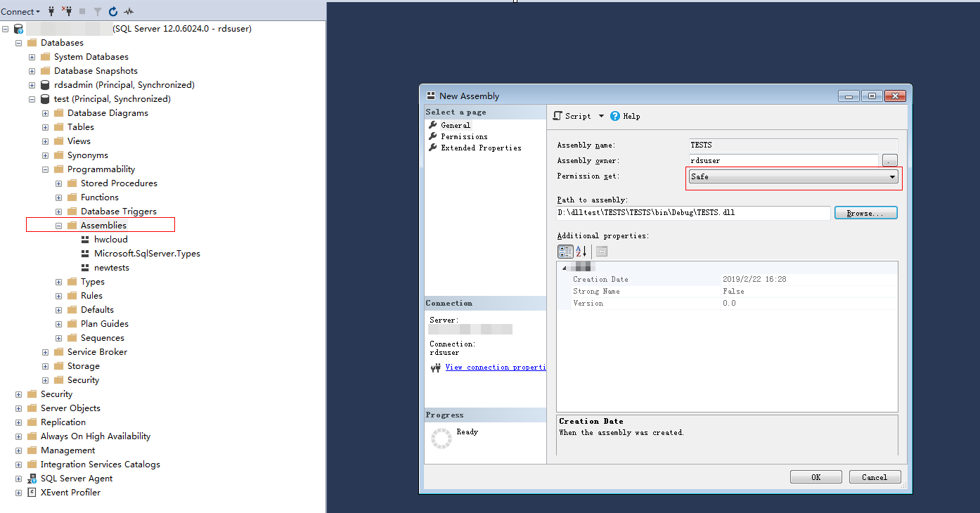Select the newtests assembly

[x=112, y=268]
